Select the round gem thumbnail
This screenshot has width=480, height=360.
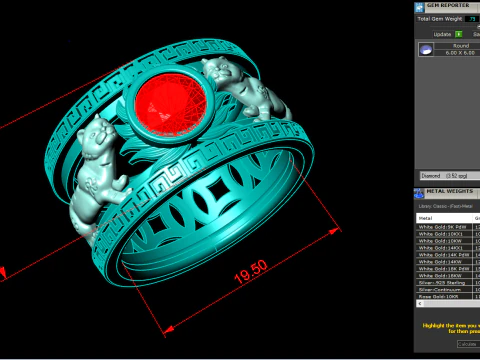pos(426,50)
